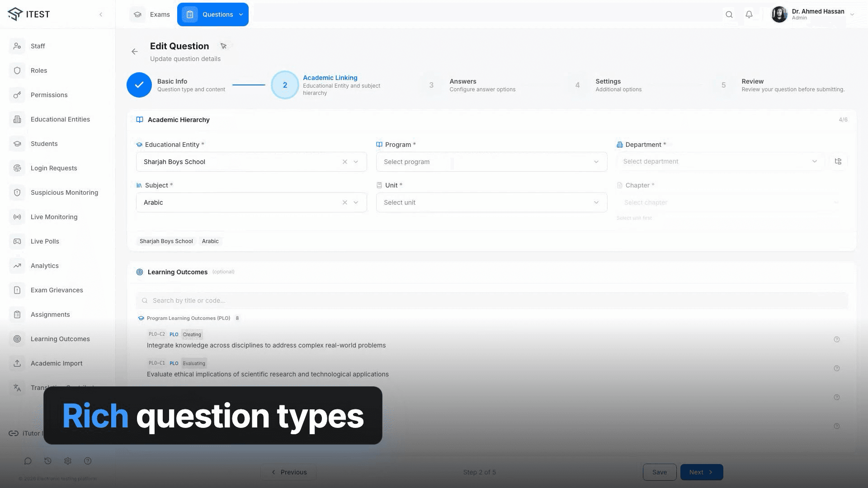
Task: Clear the Arabic subject selection
Action: [345, 202]
